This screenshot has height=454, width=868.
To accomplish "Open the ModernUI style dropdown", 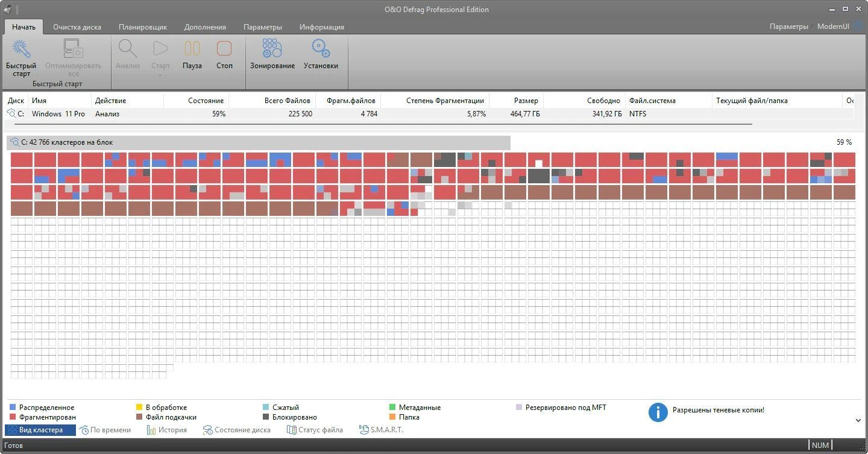I will pos(833,27).
